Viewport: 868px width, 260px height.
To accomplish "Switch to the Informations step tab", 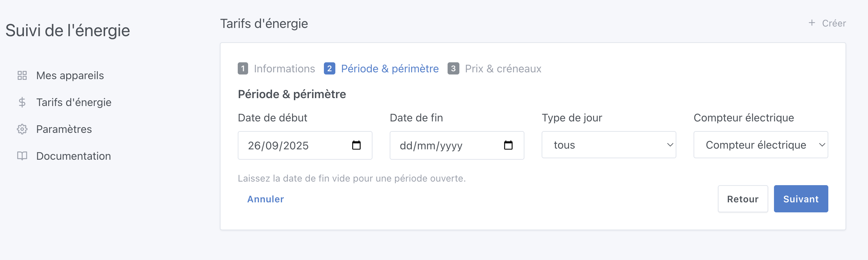I will click(x=284, y=68).
